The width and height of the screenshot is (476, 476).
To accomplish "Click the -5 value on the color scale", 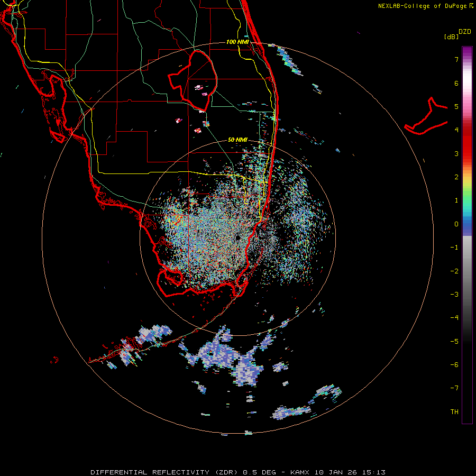I will pyautogui.click(x=454, y=342).
